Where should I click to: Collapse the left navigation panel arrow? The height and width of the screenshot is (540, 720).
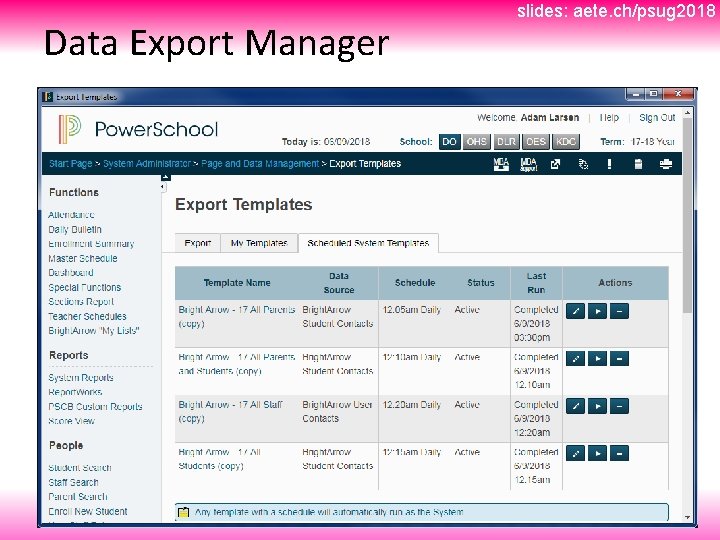[x=163, y=187]
